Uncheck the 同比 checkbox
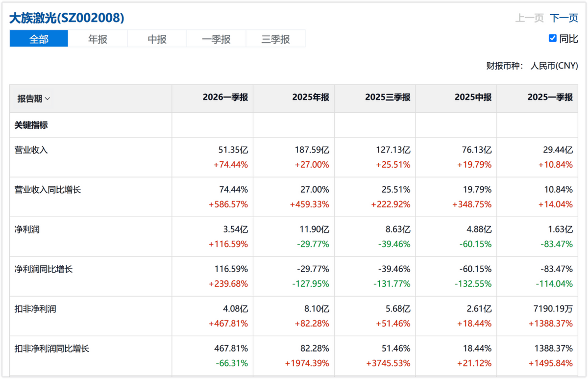This screenshot has width=588, height=379. point(553,38)
